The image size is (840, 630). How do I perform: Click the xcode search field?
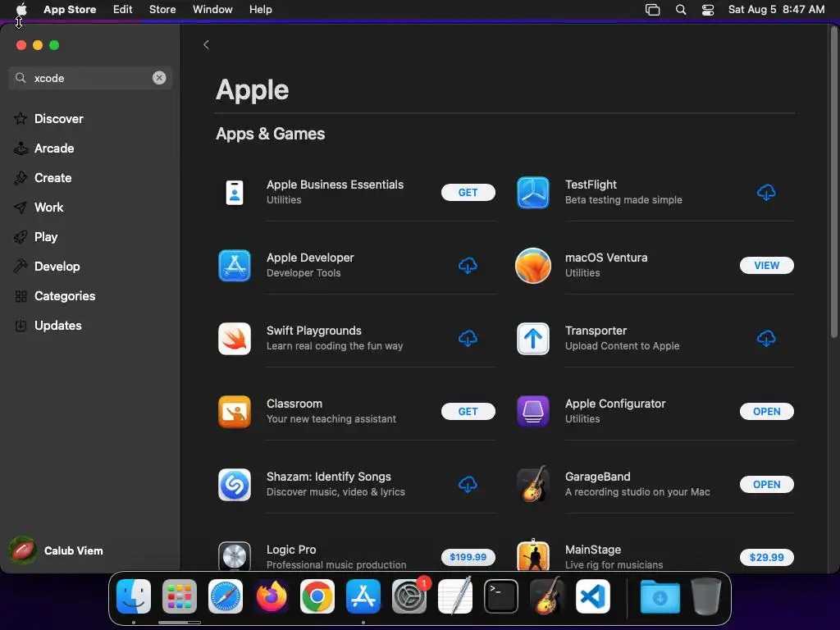90,78
